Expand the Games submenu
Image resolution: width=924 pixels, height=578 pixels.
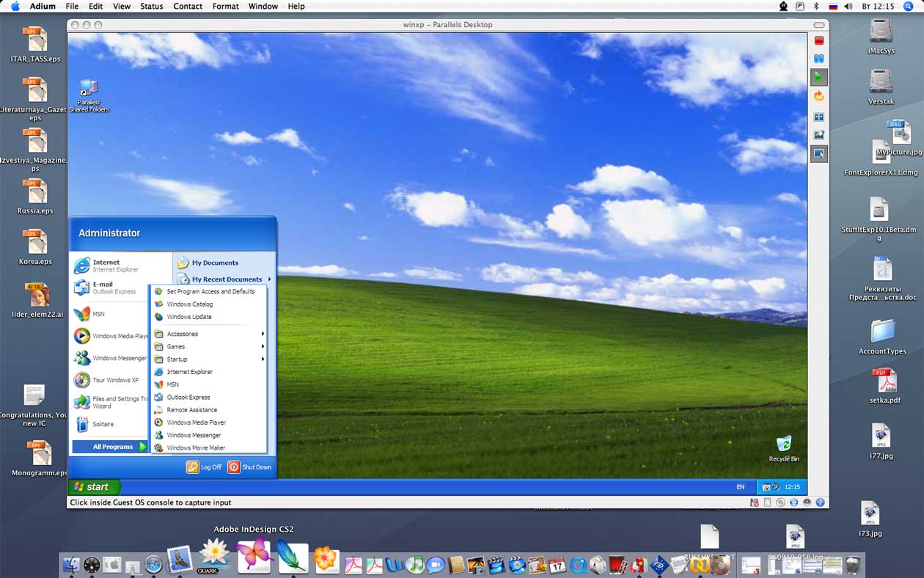(x=209, y=346)
